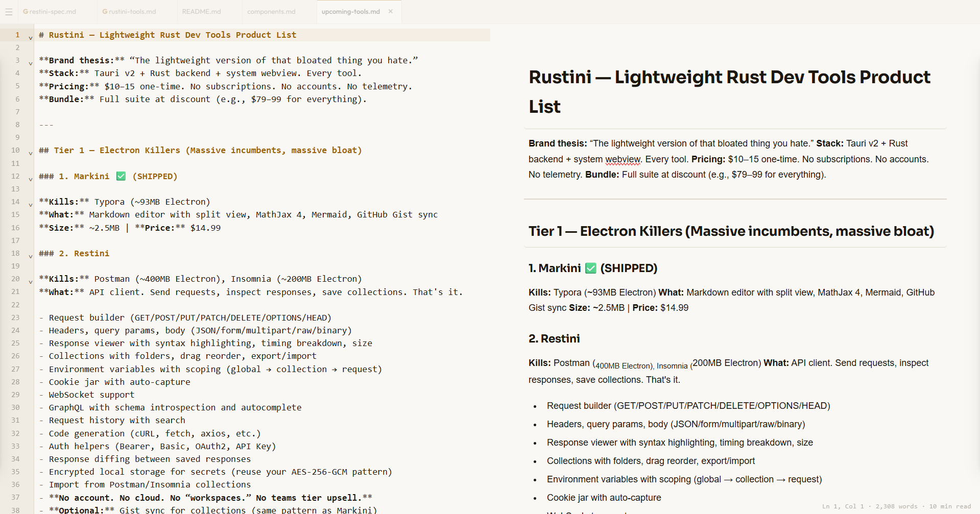The width and height of the screenshot is (980, 514).
Task: Open the rustini-tools.md tab
Action: (129, 12)
